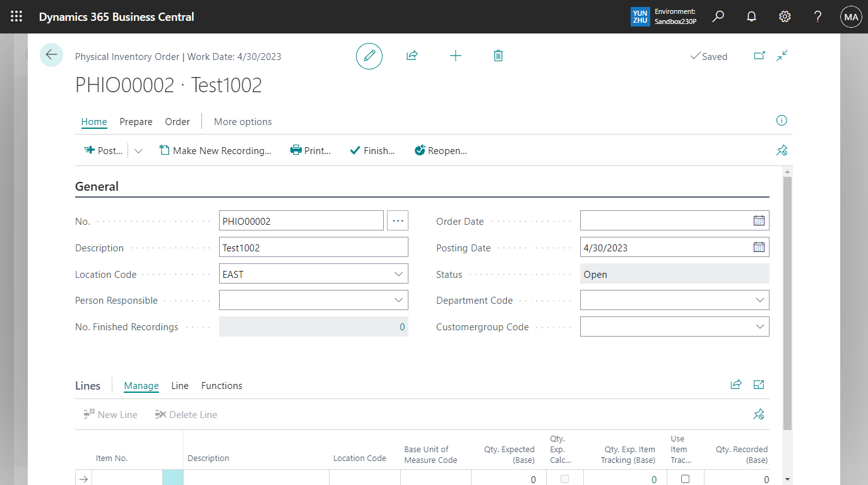Click the Finish action button
The width and height of the screenshot is (868, 485).
point(372,151)
